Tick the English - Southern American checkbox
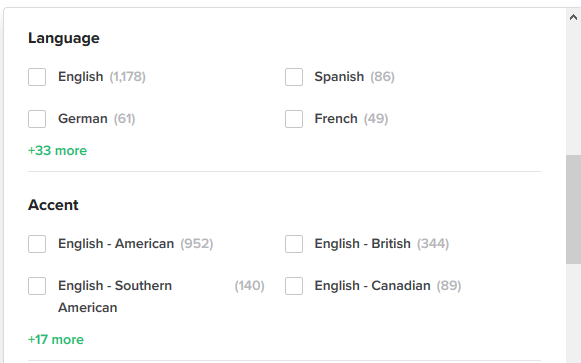The image size is (581, 363). tap(37, 286)
